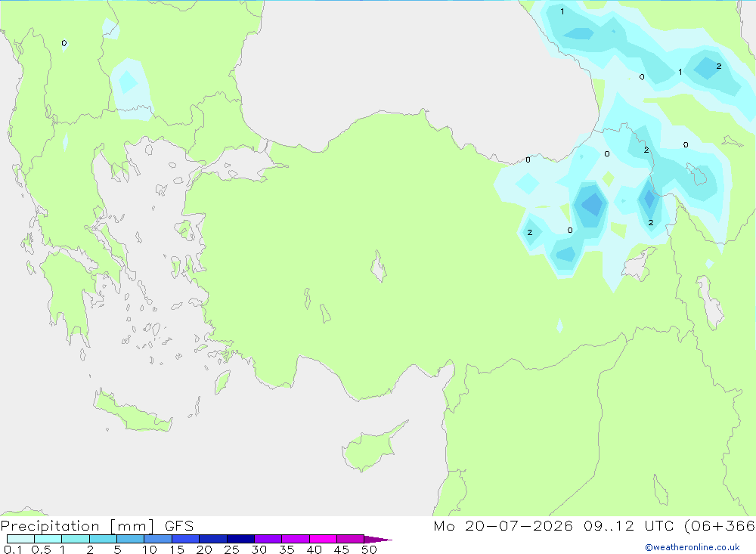Click the '10' legend scale value
The height and width of the screenshot is (554, 756).
pos(150,549)
